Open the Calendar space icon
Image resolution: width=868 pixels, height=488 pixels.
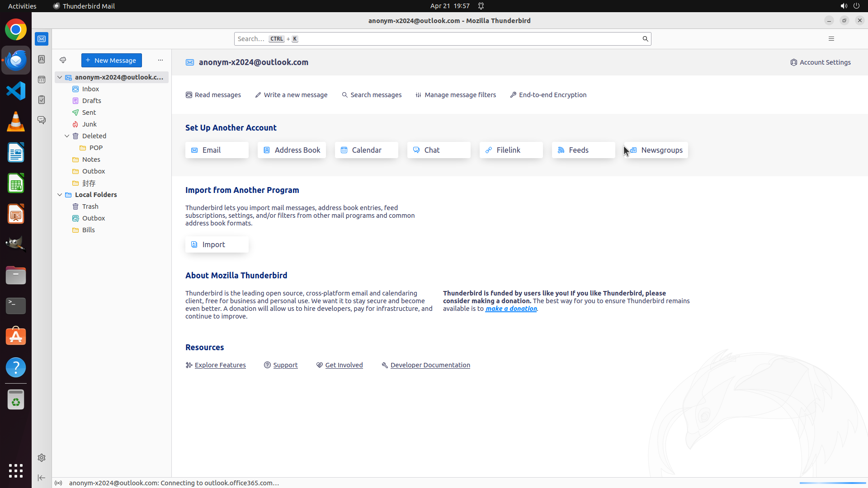42,80
